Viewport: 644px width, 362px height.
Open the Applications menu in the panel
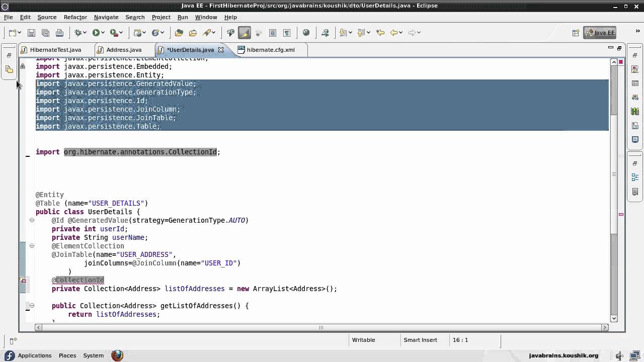click(29, 355)
